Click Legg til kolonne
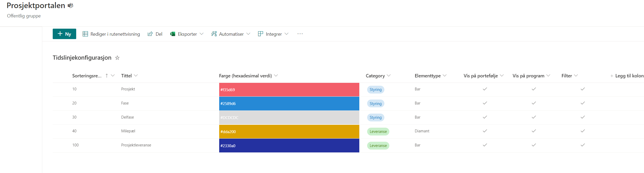Viewport: 644px width, 173px height. click(x=627, y=76)
